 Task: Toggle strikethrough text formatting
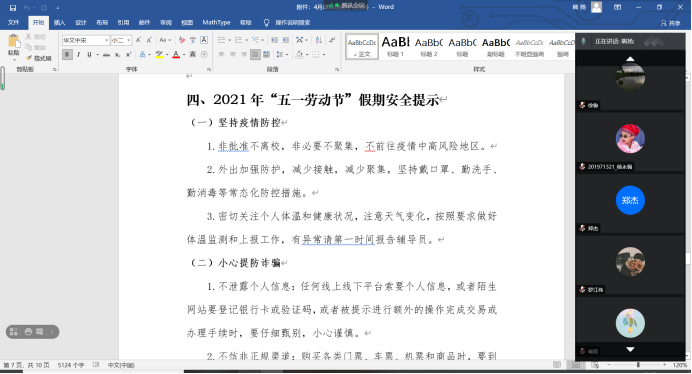[106, 55]
